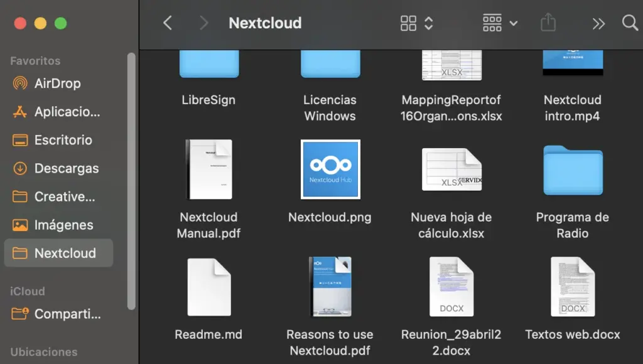This screenshot has width=643, height=364.
Task: Click the sidebar vertical scrollbar
Action: click(131, 182)
